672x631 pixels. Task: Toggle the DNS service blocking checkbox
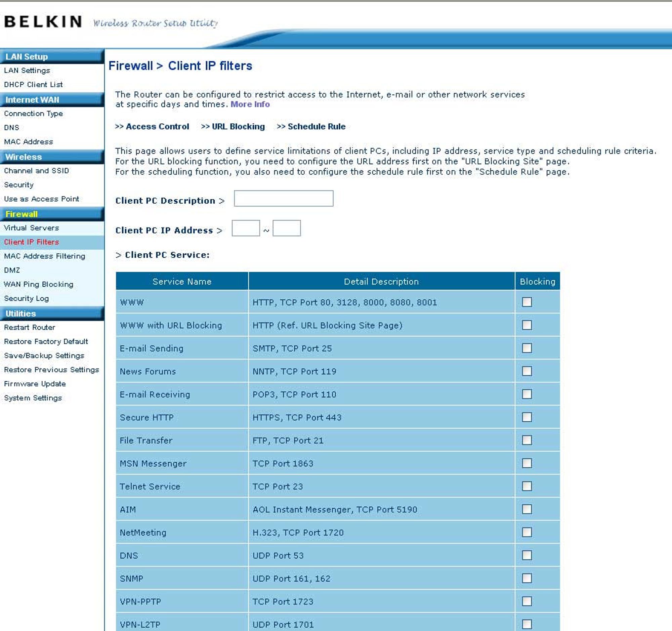[527, 555]
